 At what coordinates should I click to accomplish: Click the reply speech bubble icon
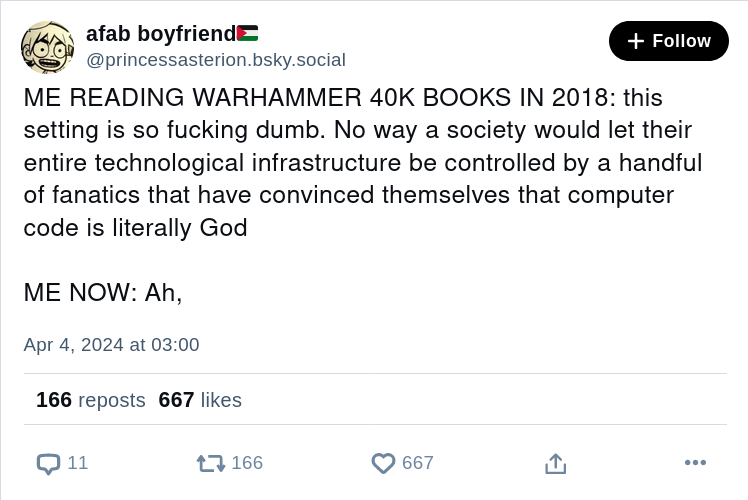coord(48,464)
